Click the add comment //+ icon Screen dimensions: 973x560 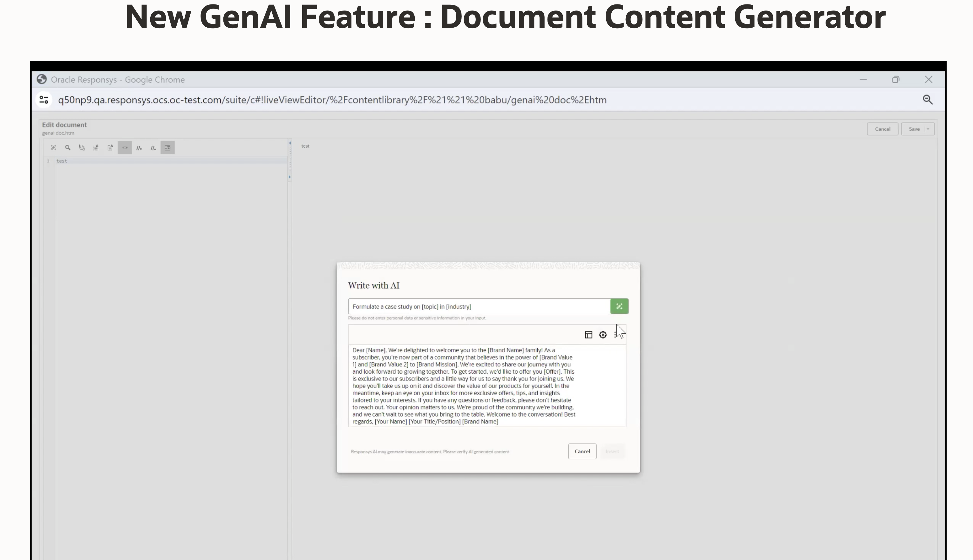[139, 148]
